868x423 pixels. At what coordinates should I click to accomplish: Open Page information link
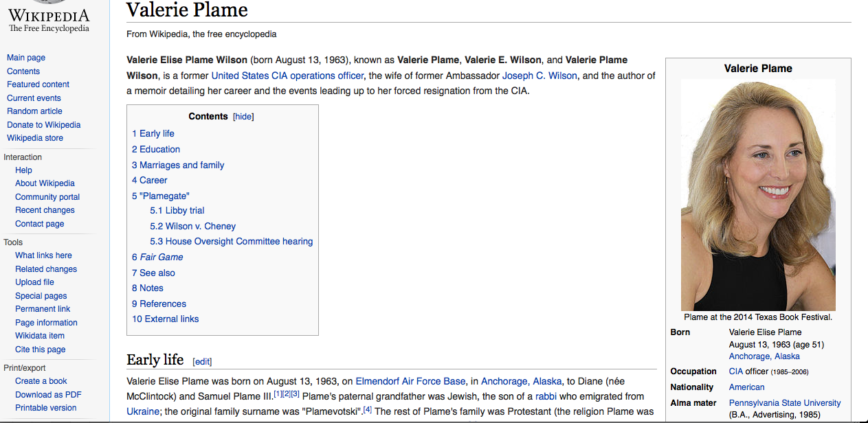[x=47, y=323]
